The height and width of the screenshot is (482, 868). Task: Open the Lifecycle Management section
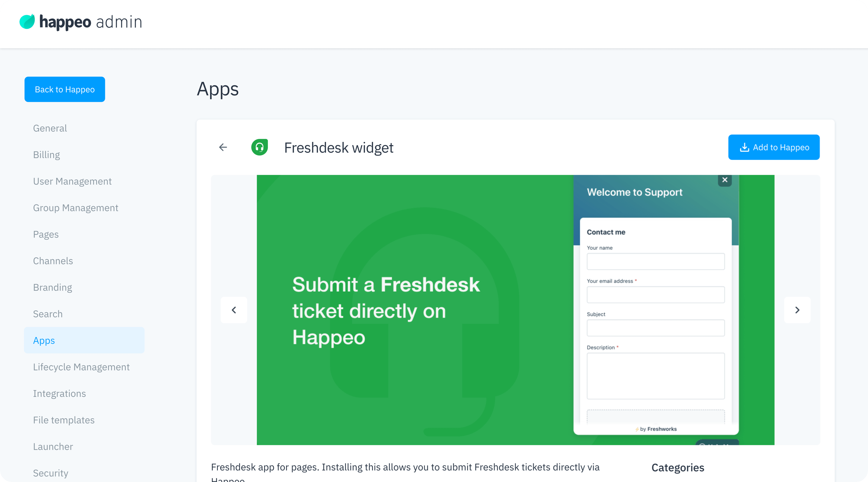click(x=81, y=367)
